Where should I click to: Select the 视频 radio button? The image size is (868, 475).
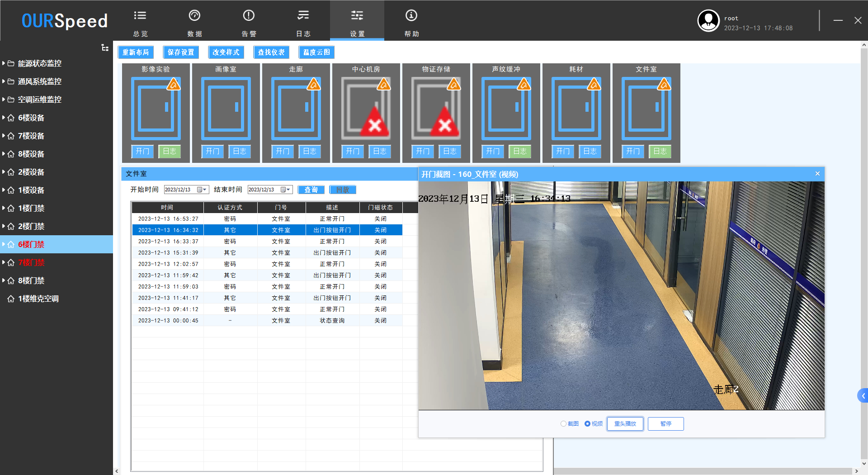click(x=587, y=424)
